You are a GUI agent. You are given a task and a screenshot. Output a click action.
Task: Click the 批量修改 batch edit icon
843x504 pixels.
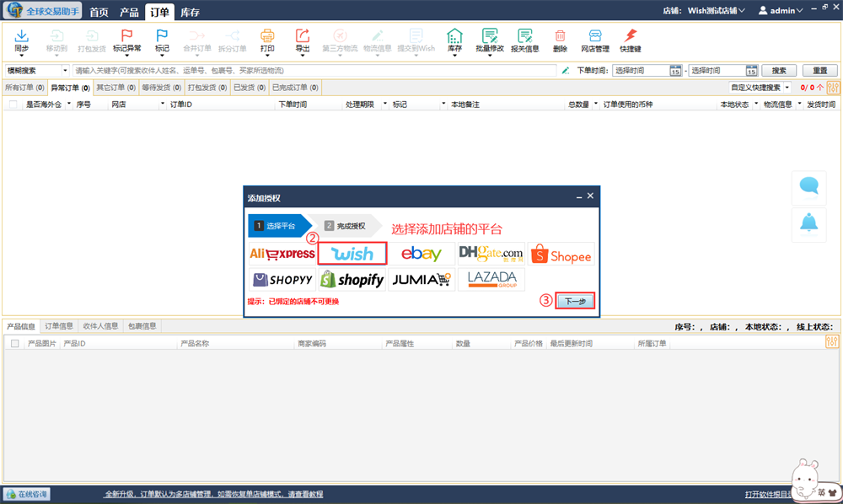(490, 35)
